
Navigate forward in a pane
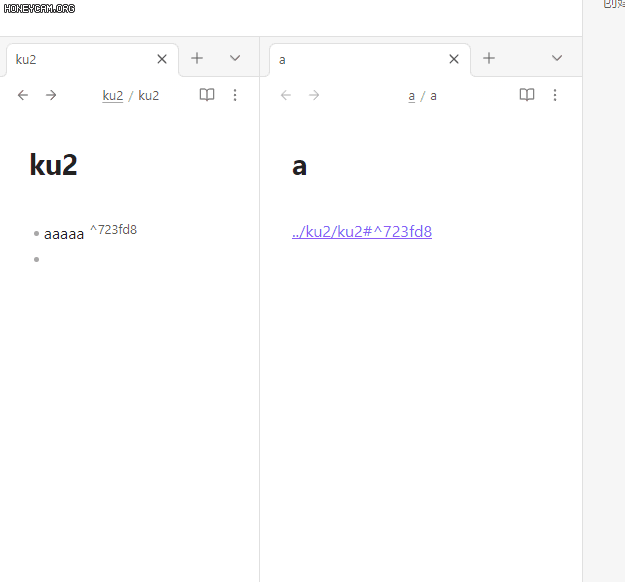[314, 95]
